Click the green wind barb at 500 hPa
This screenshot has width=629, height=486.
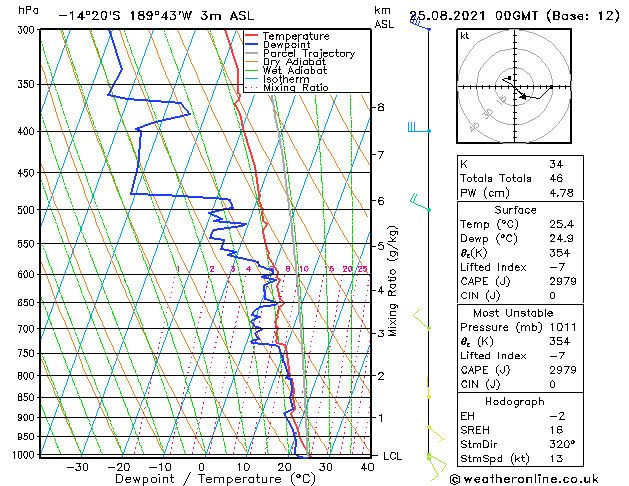coord(420,202)
